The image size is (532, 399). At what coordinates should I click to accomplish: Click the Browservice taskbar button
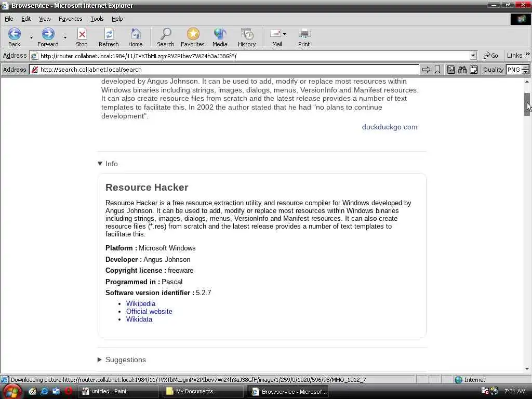(x=288, y=392)
